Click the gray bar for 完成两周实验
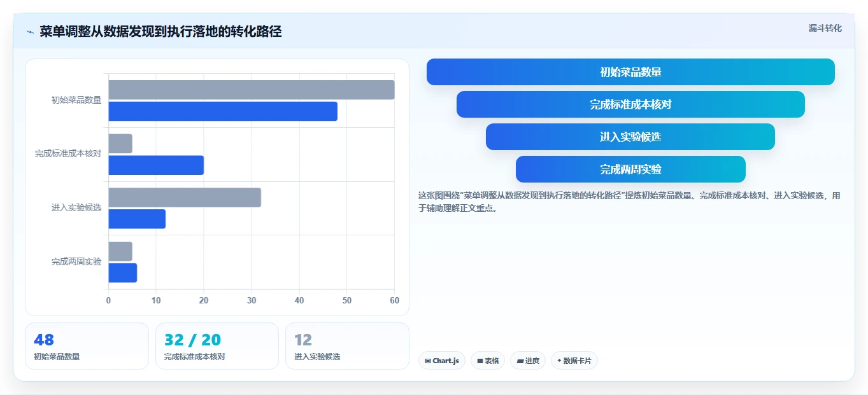868x395 pixels. click(x=120, y=251)
